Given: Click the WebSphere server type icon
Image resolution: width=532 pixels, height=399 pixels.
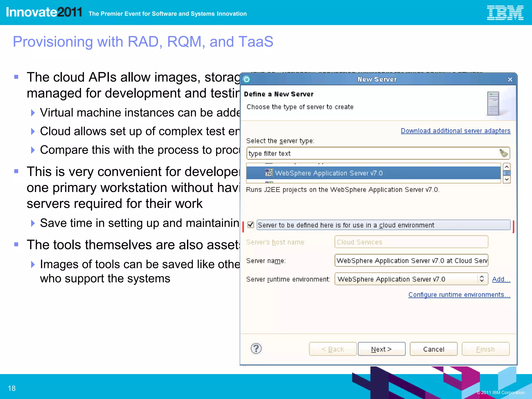Looking at the screenshot, I should (x=269, y=173).
